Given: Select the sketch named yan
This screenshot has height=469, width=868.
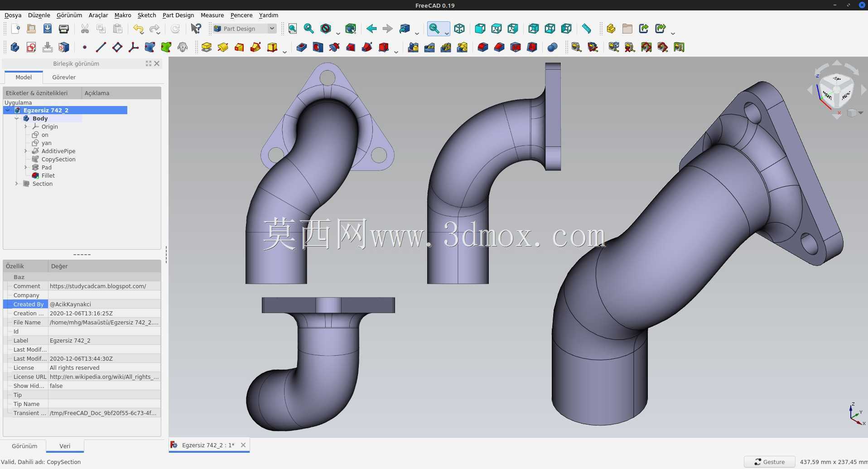Looking at the screenshot, I should click(x=46, y=143).
